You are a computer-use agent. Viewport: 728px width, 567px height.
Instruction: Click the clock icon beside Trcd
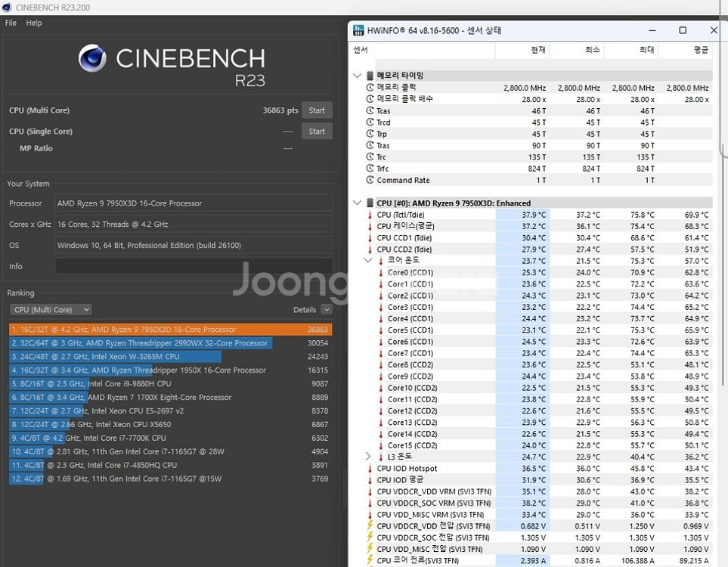[370, 122]
